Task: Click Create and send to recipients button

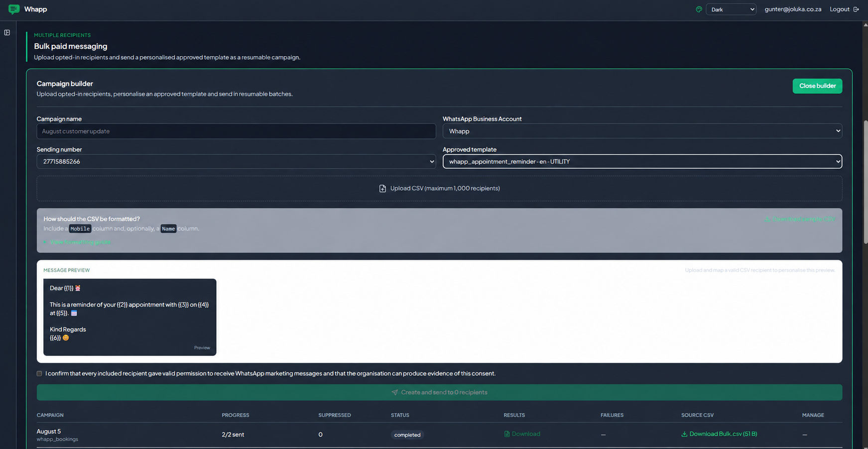Action: pos(439,392)
